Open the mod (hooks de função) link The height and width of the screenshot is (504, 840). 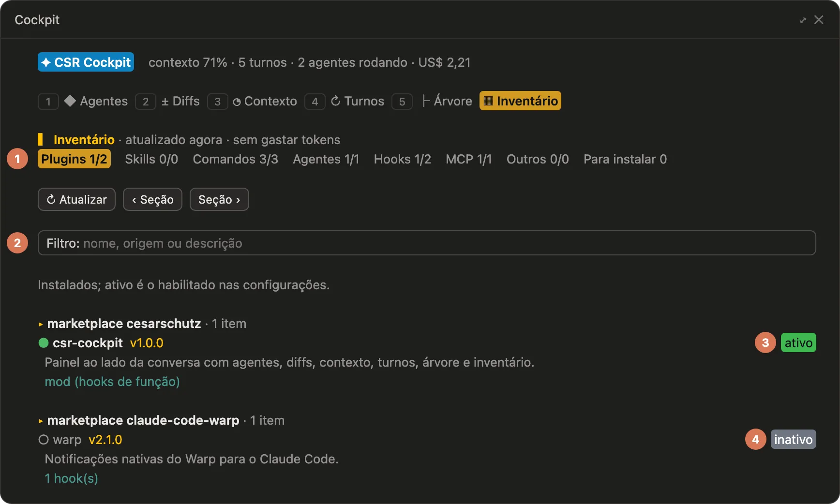coord(112,382)
